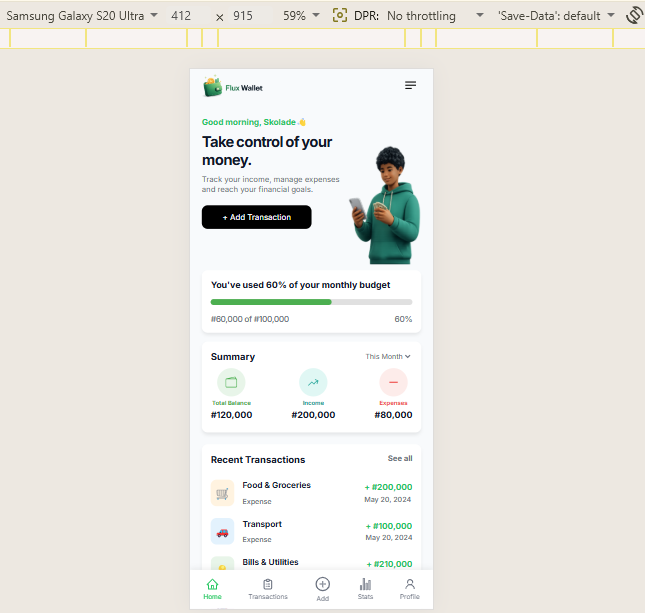Screen dimensions: 645x613
Task: Click the +#100,000 amount
Action: [389, 526]
